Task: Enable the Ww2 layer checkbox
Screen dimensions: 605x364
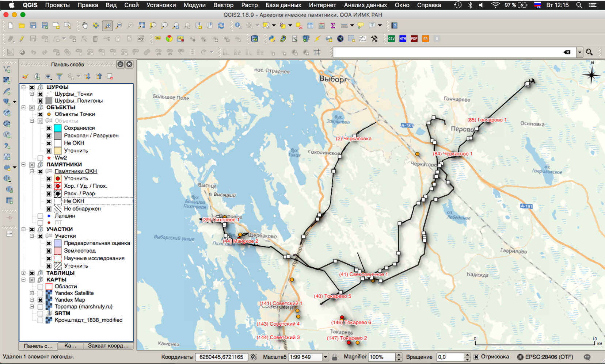Action: pyautogui.click(x=40, y=158)
